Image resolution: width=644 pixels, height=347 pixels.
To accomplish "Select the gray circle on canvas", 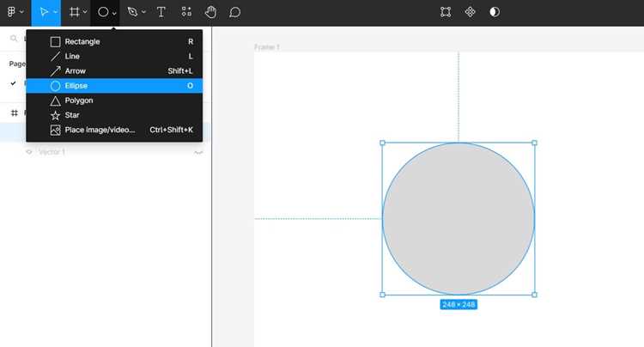I will [459, 218].
